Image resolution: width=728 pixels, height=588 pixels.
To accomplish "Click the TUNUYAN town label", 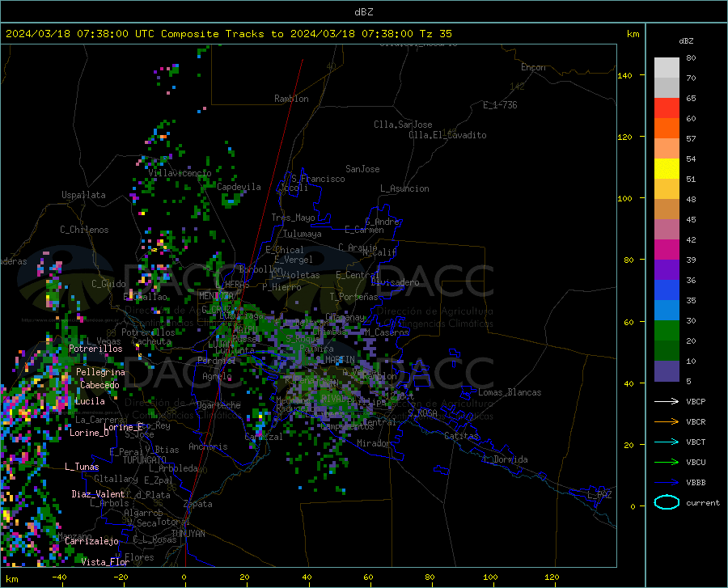I will click(188, 534).
